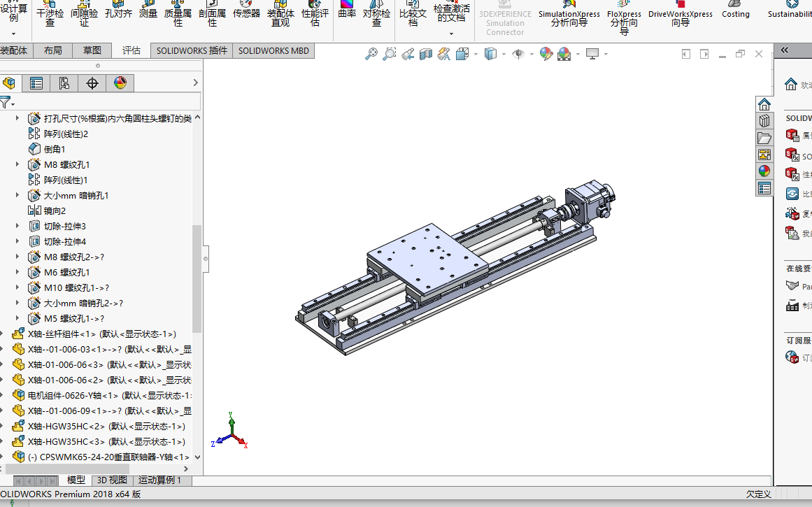Open Display Style dropdown arrow
Viewport: 812px width, 507px height.
pos(504,54)
